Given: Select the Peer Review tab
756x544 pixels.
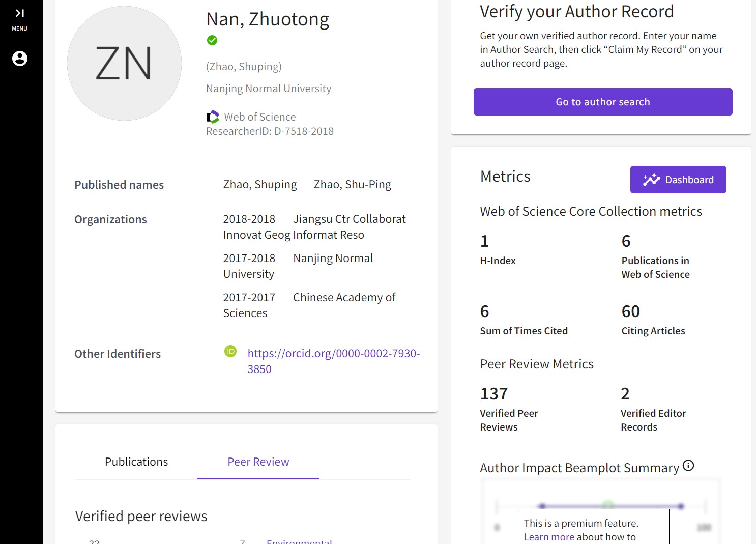Looking at the screenshot, I should point(258,462).
